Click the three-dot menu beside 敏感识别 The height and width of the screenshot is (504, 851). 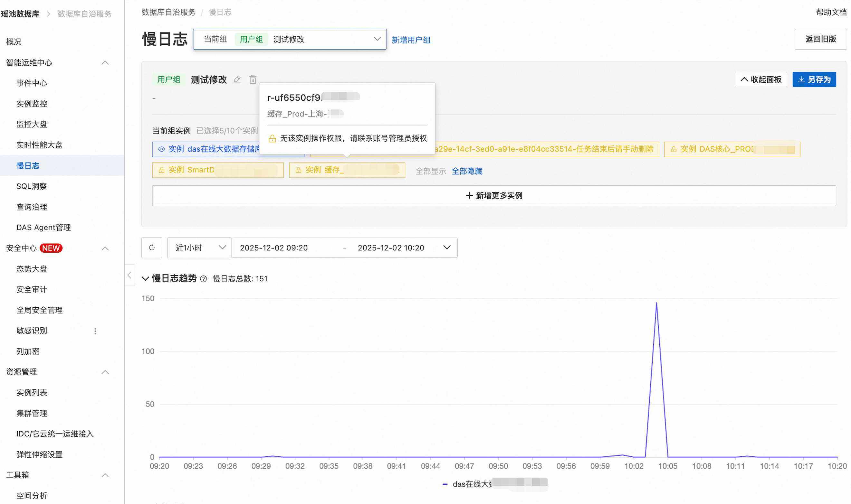[x=95, y=331]
